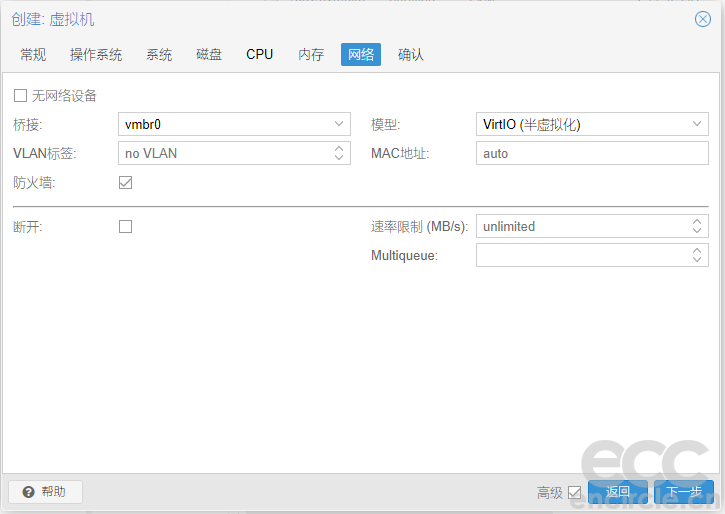
Task: Open the 操作系统 tab
Action: tap(96, 55)
